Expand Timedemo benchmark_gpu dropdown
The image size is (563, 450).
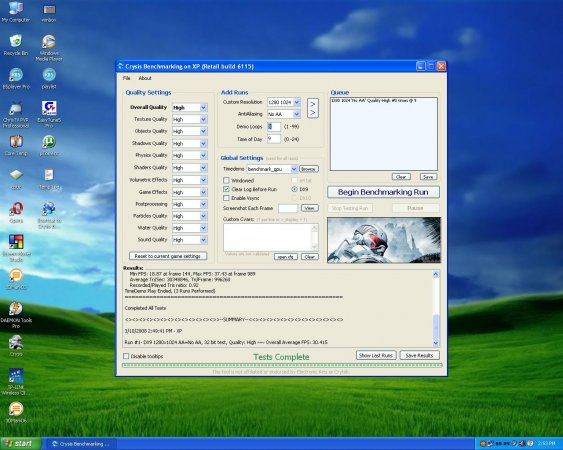[294, 169]
